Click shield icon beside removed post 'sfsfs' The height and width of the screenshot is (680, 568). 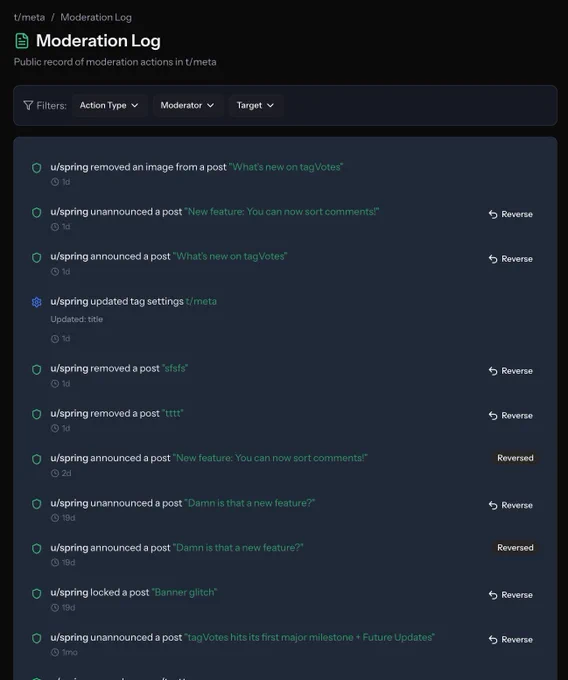[x=36, y=369]
